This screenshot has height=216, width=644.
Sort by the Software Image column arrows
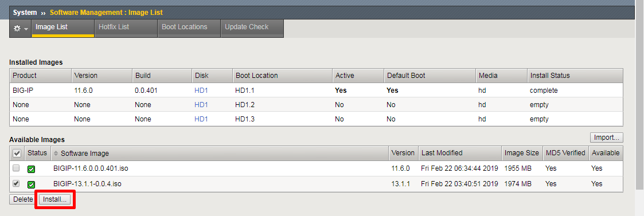point(56,153)
